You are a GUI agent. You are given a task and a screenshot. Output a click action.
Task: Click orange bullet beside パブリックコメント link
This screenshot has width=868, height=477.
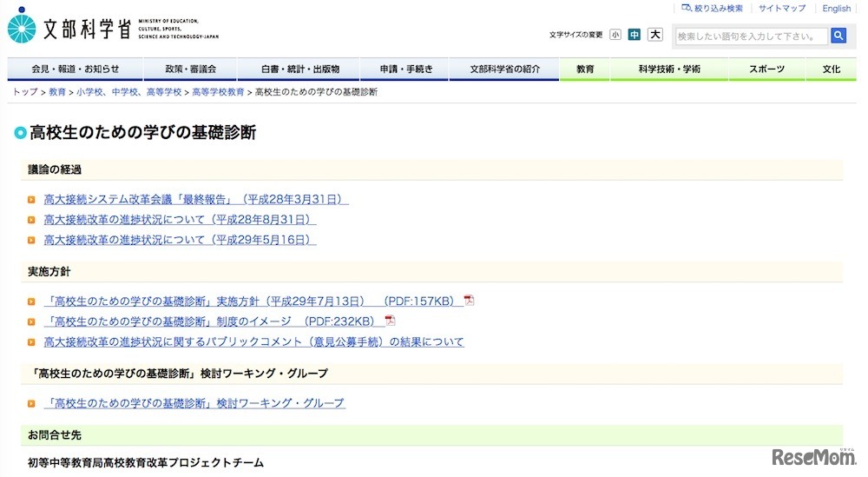(31, 342)
